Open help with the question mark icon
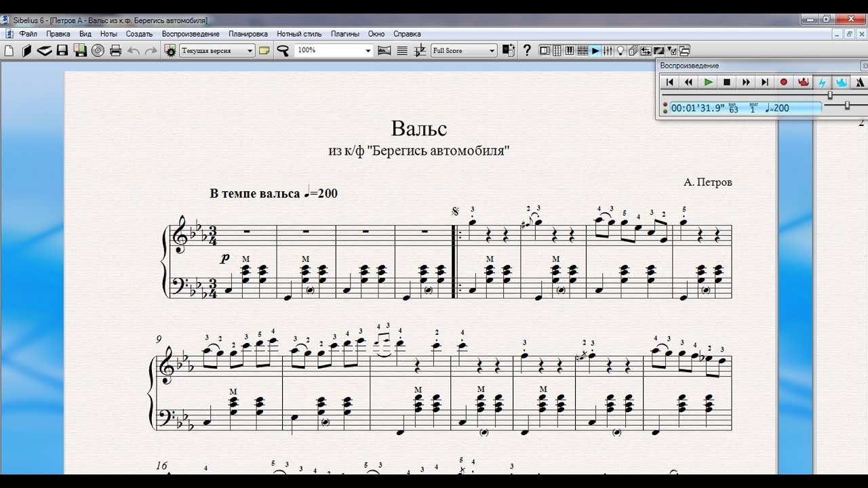This screenshot has height=488, width=868. [527, 50]
